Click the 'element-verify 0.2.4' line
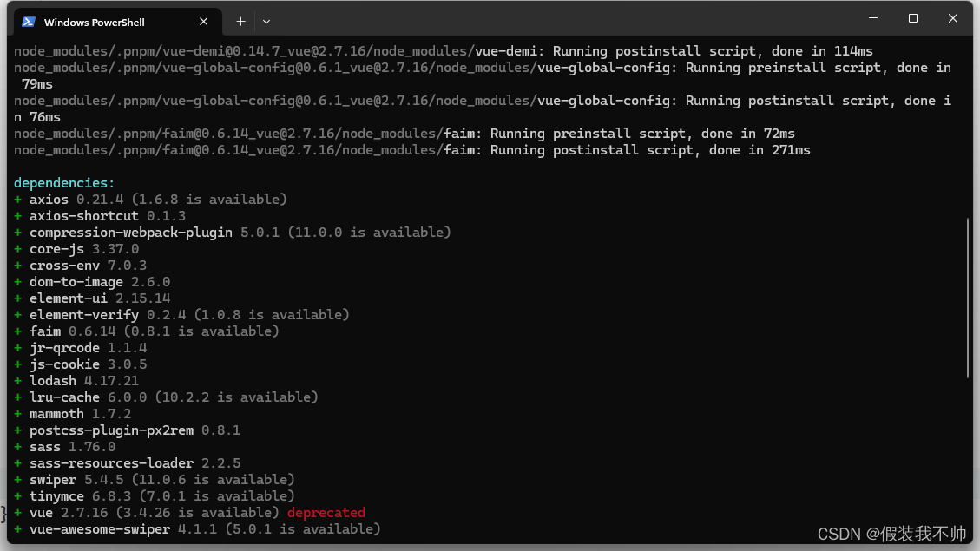This screenshot has width=980, height=551. tap(181, 315)
